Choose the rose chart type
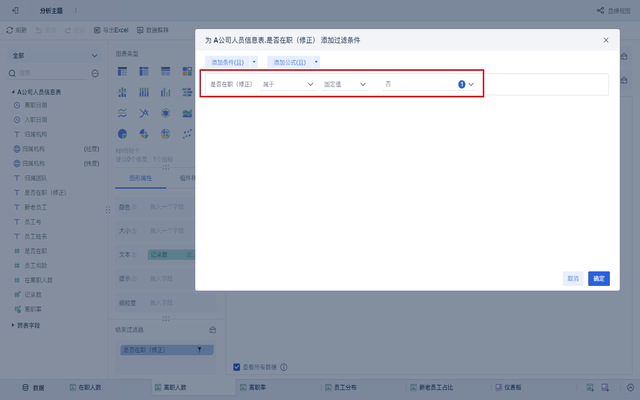The width and height of the screenshot is (640, 400). [x=144, y=134]
